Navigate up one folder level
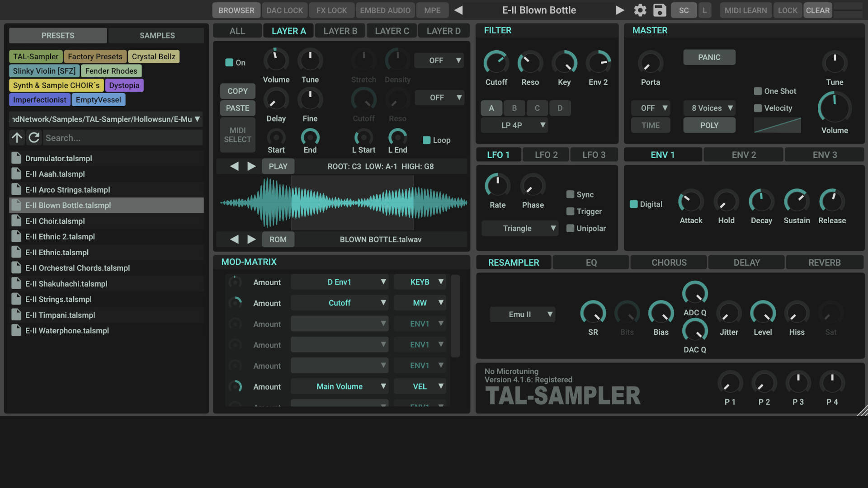 tap(17, 138)
